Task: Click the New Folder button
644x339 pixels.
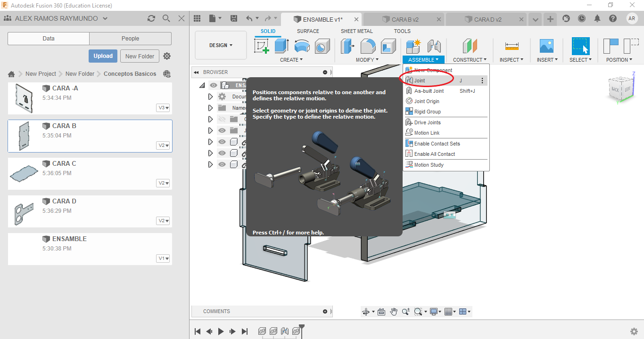Action: point(140,56)
